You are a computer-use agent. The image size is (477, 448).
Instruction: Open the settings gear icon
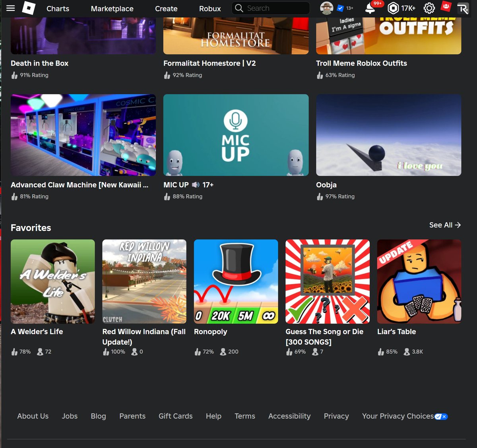click(x=429, y=8)
